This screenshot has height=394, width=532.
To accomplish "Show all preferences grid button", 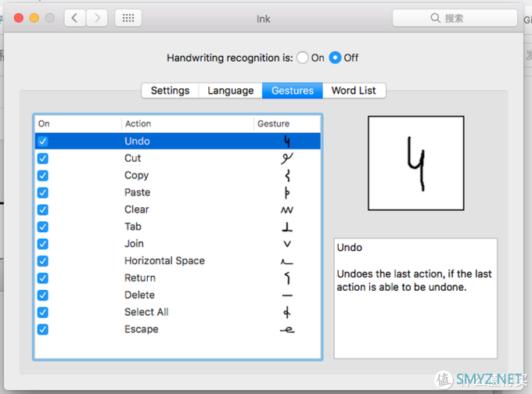I will point(128,18).
